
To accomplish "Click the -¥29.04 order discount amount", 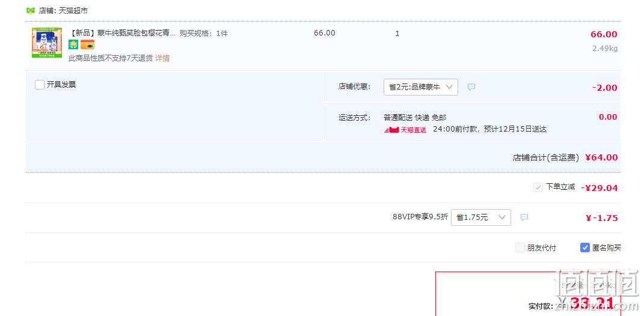I will [x=600, y=188].
